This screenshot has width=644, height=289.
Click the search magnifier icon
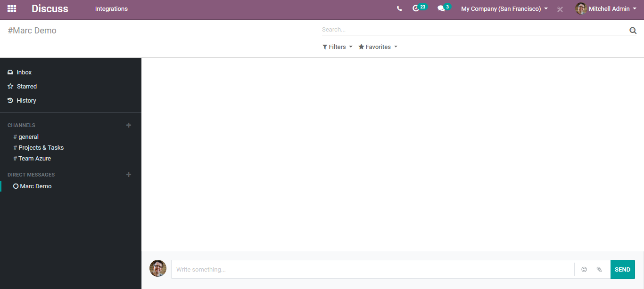click(633, 30)
